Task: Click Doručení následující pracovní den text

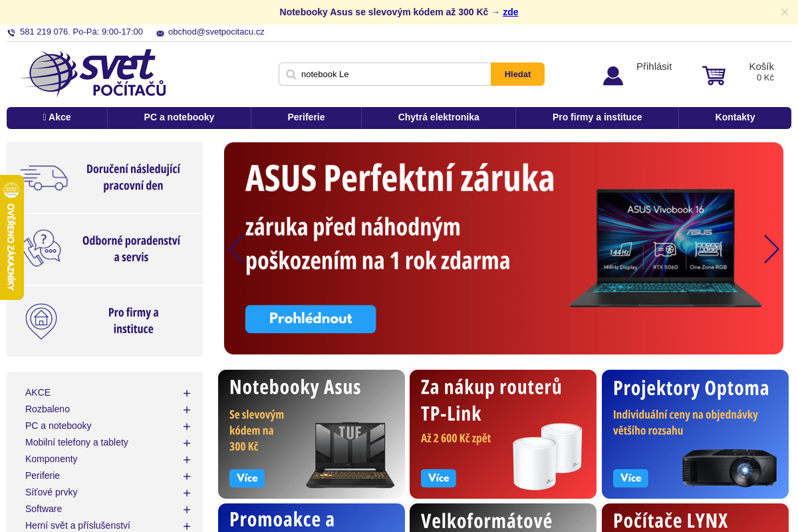Action: tap(133, 178)
